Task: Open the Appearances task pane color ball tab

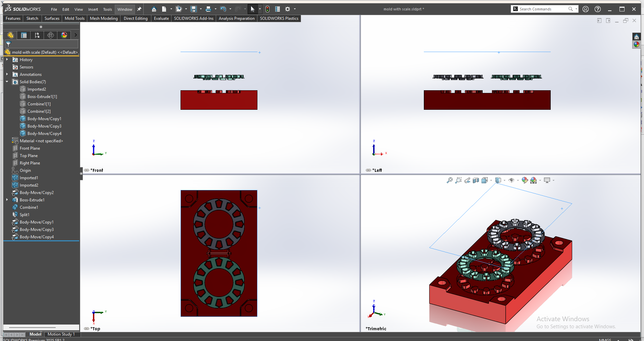Action: pos(636,44)
